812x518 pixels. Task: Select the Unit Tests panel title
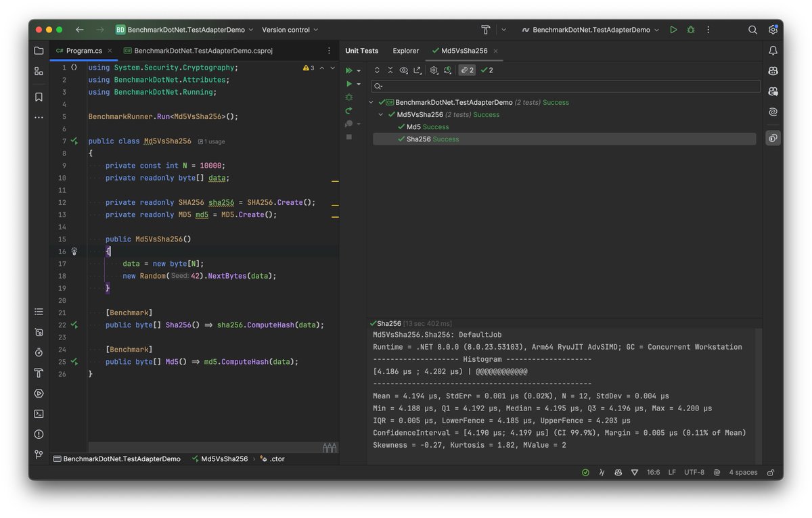coord(361,51)
